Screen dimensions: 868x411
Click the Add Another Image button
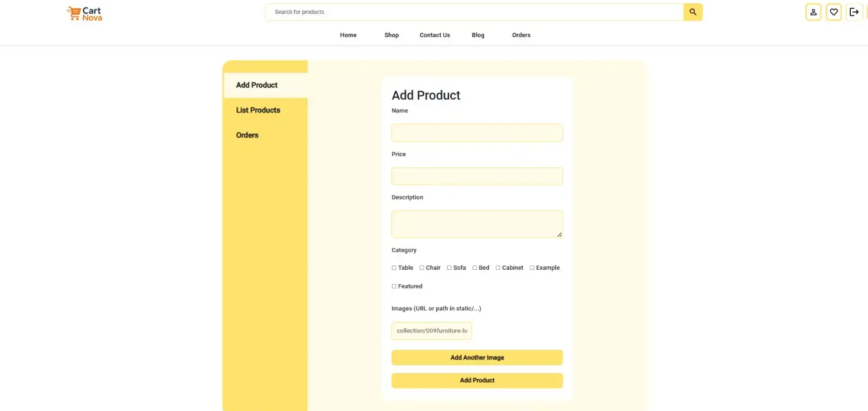click(x=477, y=358)
